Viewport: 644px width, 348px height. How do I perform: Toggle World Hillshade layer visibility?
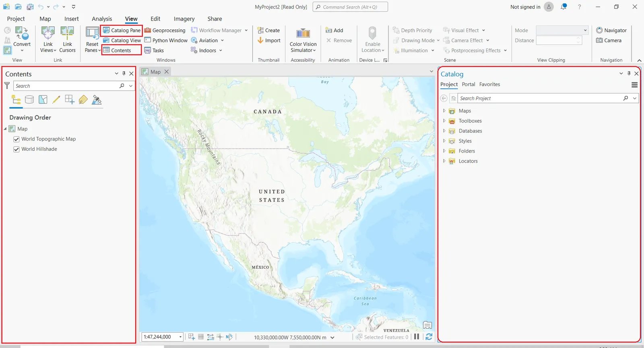tap(17, 149)
